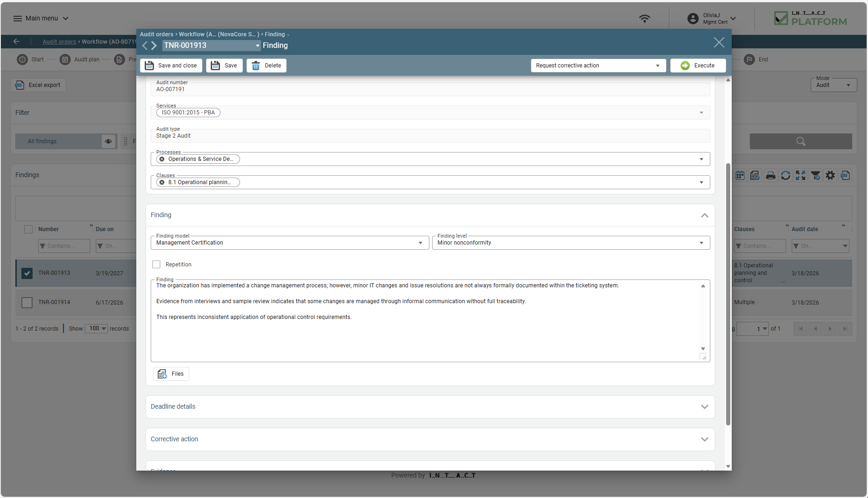Screen dimensions: 868x498
Task: Click the Execute button
Action: point(698,66)
